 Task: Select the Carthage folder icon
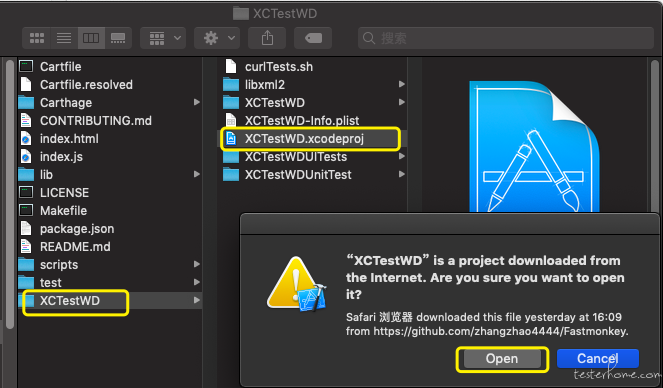[26, 103]
